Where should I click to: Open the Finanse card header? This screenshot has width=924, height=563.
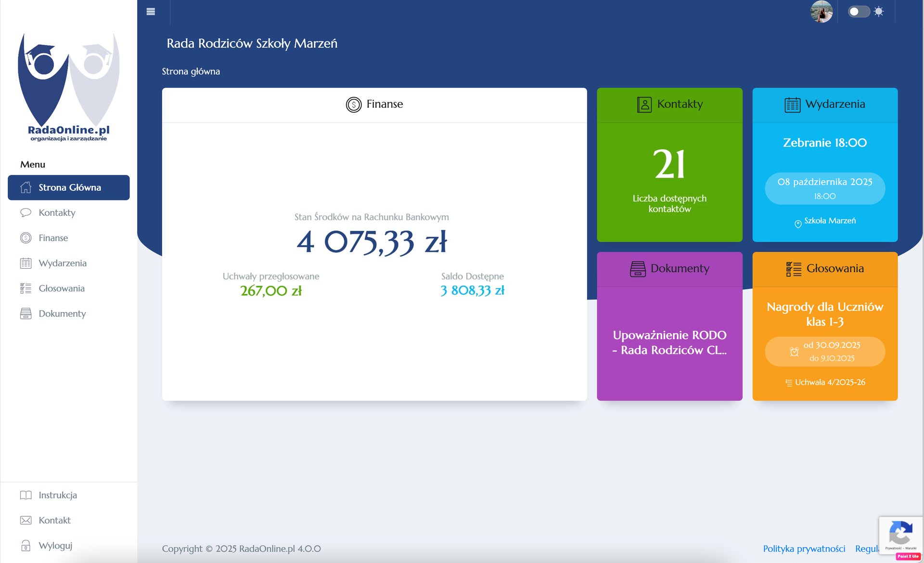(374, 105)
